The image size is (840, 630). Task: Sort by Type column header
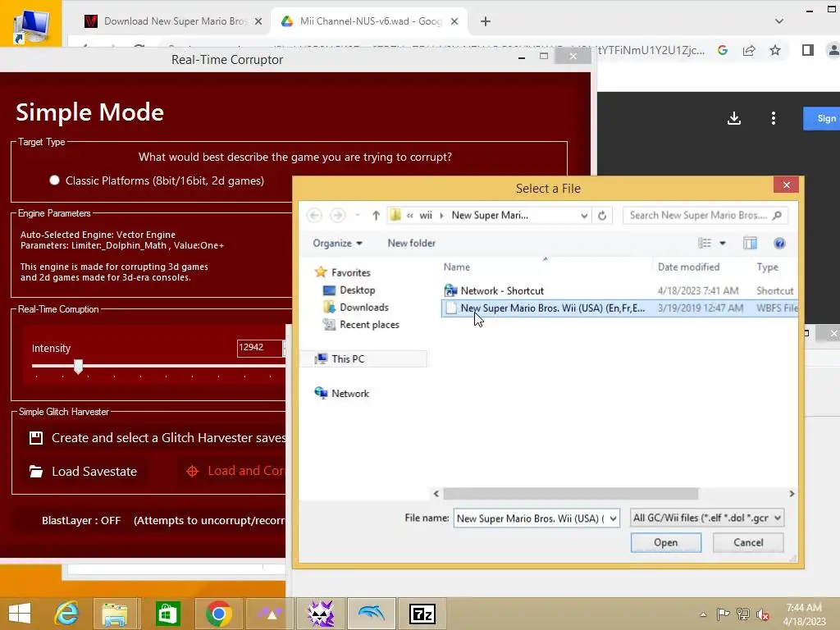pyautogui.click(x=767, y=267)
